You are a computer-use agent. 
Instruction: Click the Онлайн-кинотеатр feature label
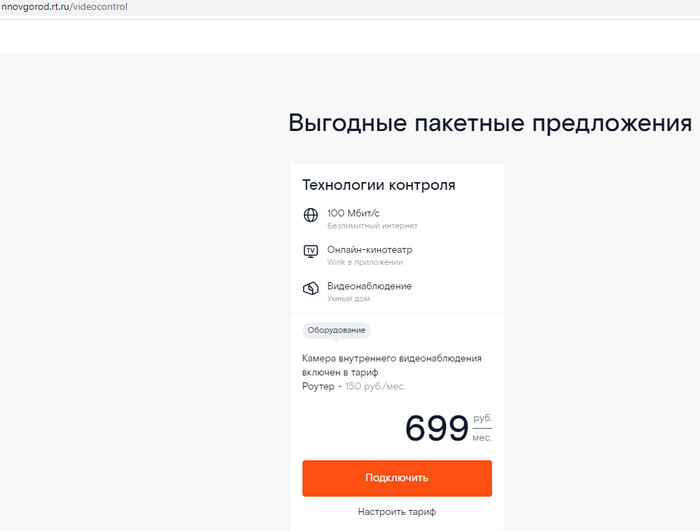[x=369, y=249]
